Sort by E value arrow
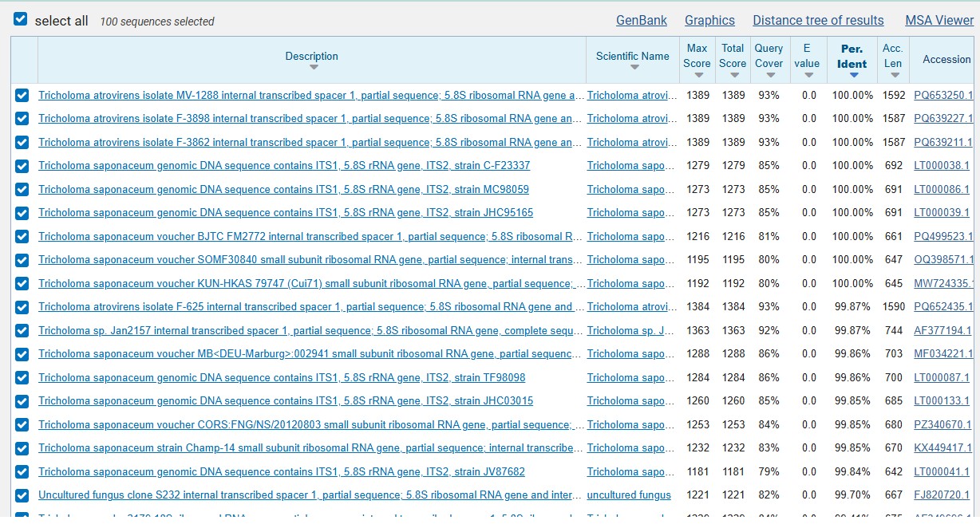Viewport: 980px width, 532px height. [x=808, y=75]
